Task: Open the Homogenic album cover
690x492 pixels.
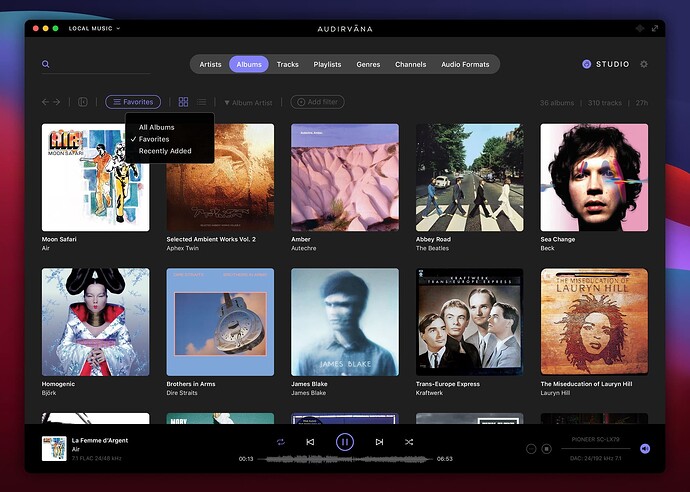Action: click(x=95, y=322)
